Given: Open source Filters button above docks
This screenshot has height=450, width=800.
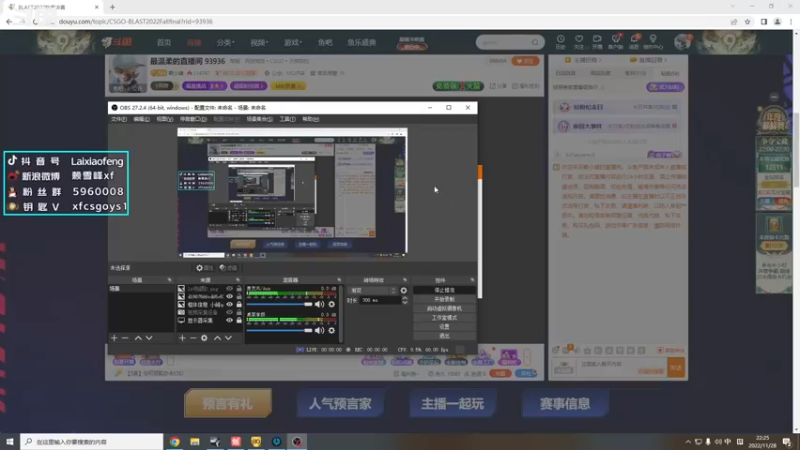Looking at the screenshot, I should pyautogui.click(x=228, y=268).
